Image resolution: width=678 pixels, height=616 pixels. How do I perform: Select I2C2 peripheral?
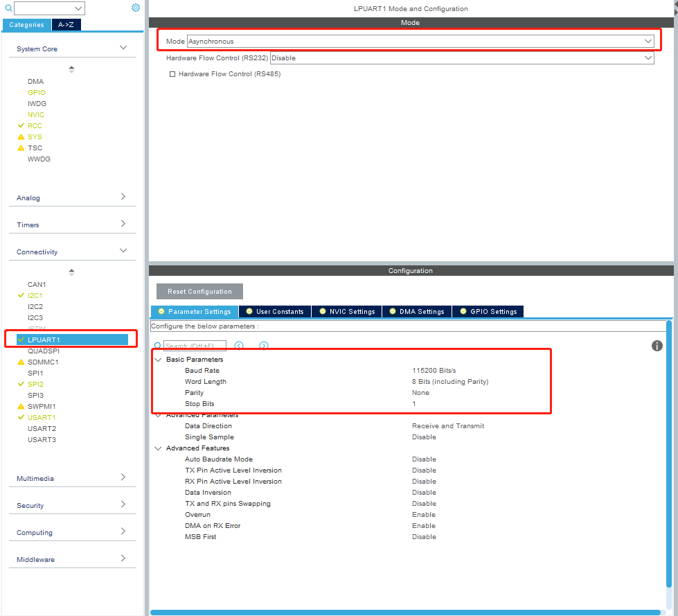(x=35, y=307)
